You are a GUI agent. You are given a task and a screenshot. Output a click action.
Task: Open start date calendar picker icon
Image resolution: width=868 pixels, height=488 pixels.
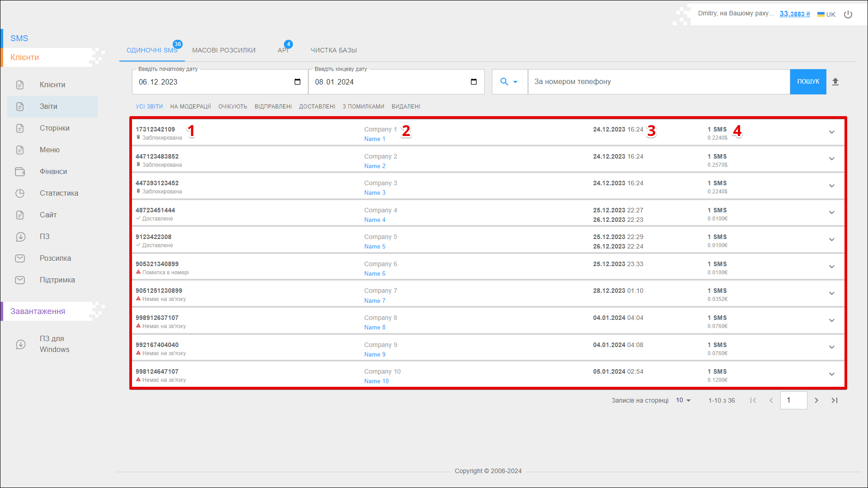[297, 82]
